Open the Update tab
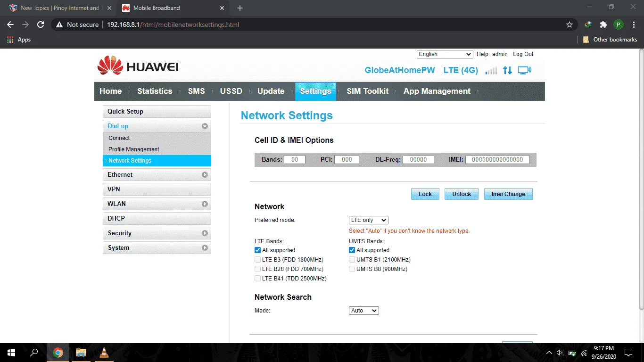The height and width of the screenshot is (362, 644). [x=271, y=91]
